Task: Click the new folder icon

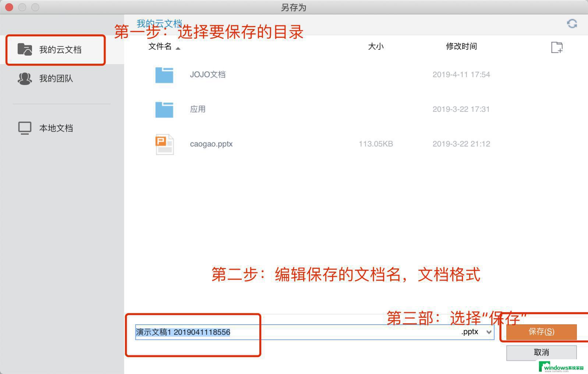Action: click(557, 47)
